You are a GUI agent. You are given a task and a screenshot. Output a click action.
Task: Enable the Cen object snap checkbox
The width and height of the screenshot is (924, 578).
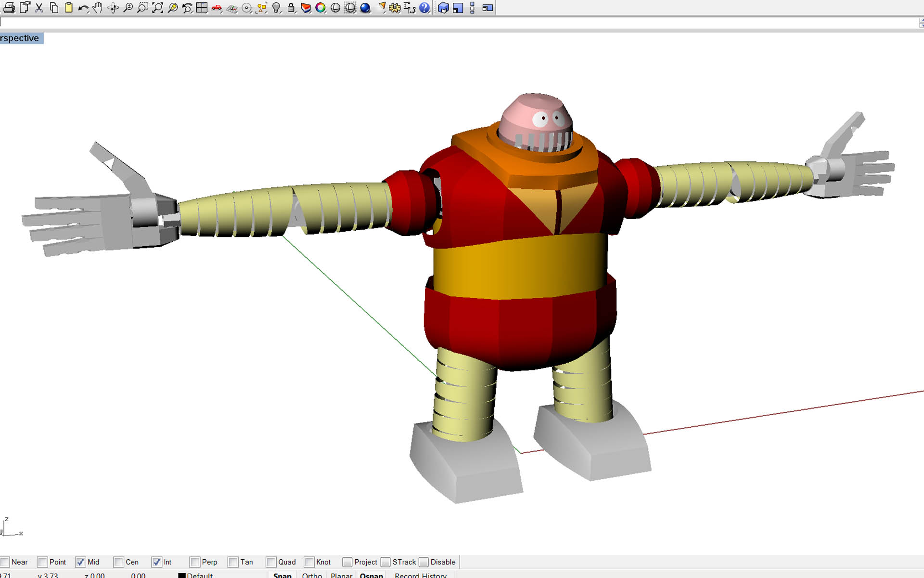(118, 562)
